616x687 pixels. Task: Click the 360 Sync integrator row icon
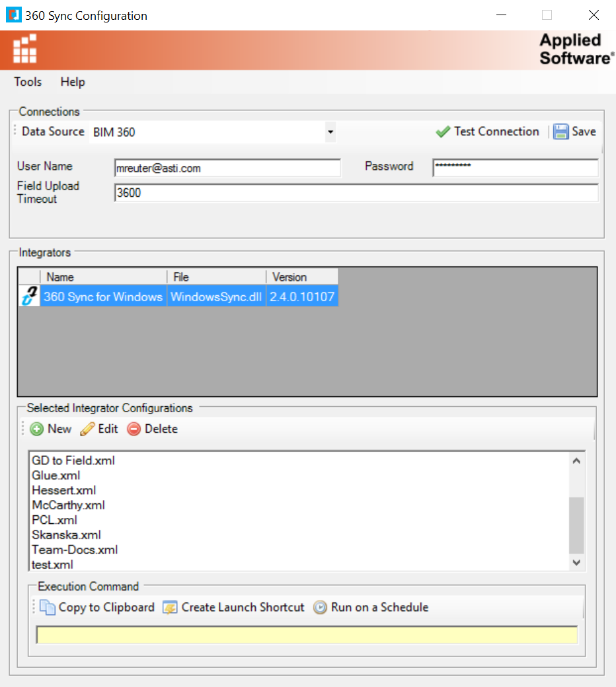point(29,296)
